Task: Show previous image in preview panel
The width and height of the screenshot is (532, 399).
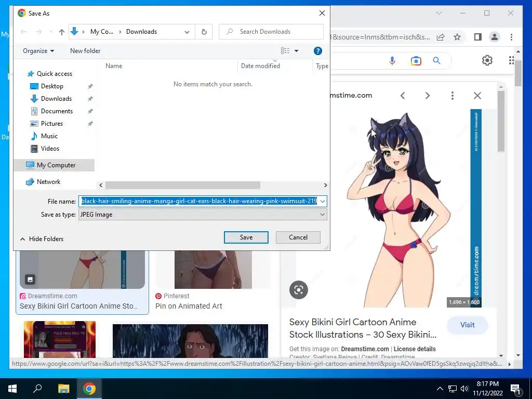Action: tap(403, 96)
